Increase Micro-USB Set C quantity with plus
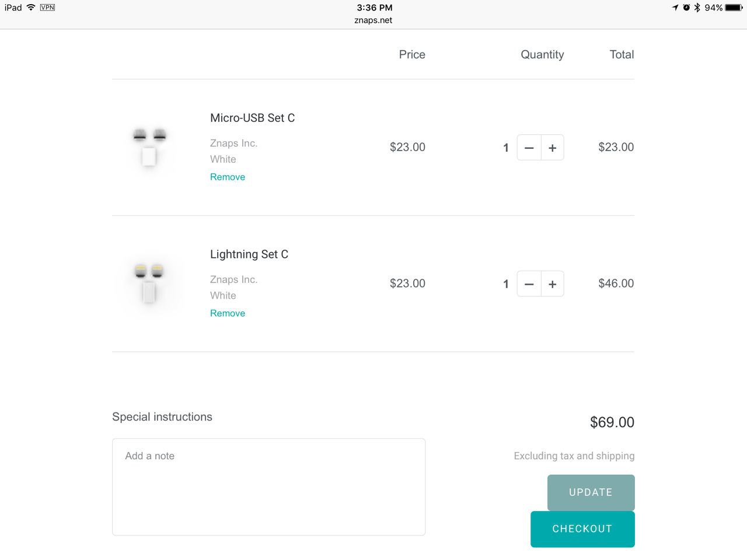The image size is (747, 560). pyautogui.click(x=553, y=148)
